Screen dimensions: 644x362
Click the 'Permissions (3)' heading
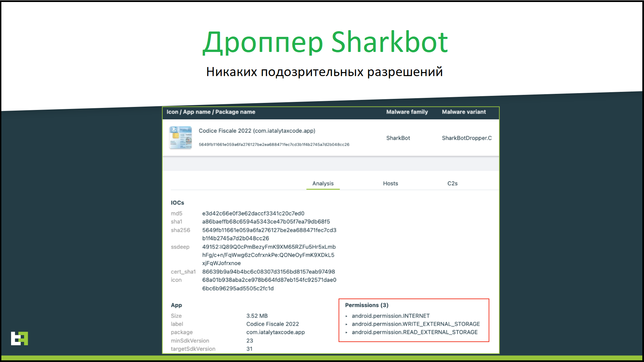click(x=367, y=305)
